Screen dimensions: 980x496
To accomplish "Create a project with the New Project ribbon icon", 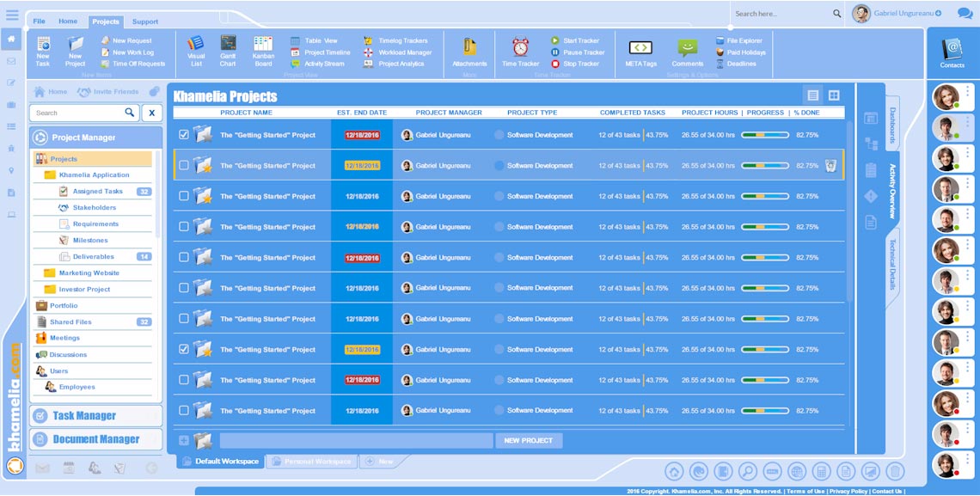I will coord(75,51).
